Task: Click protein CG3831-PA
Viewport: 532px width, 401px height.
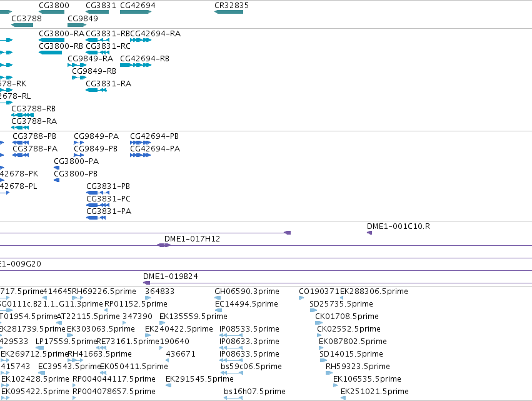Action: [96, 218]
